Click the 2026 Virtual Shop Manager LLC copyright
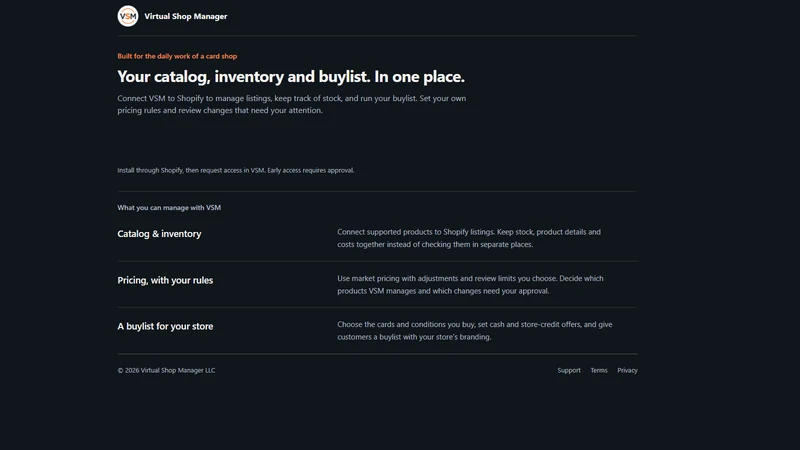The height and width of the screenshot is (450, 800). [x=166, y=370]
